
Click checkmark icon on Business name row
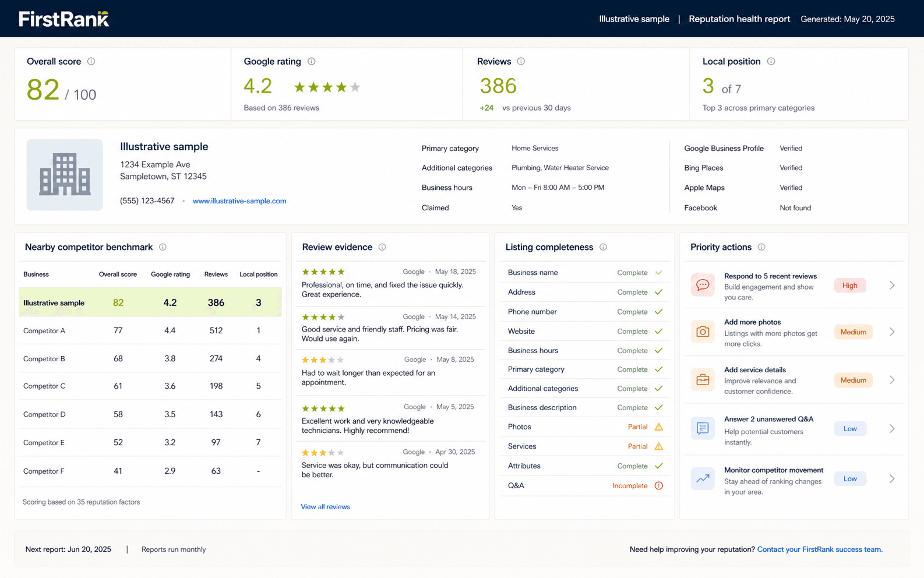click(x=659, y=273)
